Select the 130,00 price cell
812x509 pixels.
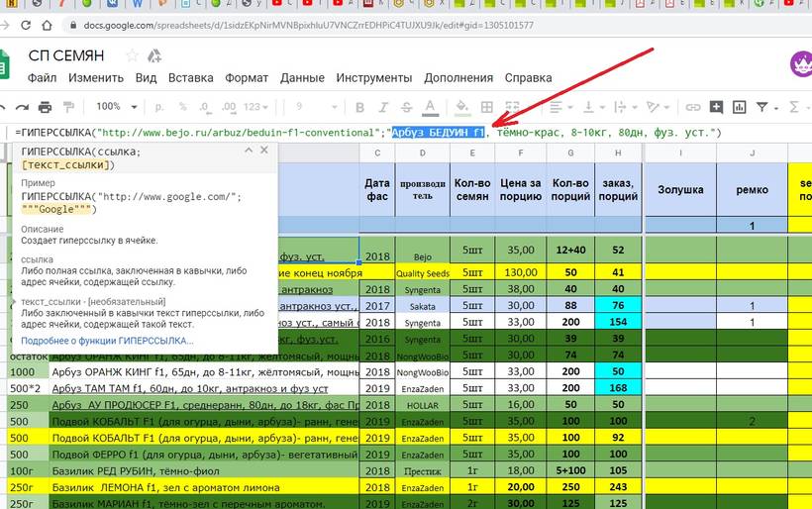[521, 272]
